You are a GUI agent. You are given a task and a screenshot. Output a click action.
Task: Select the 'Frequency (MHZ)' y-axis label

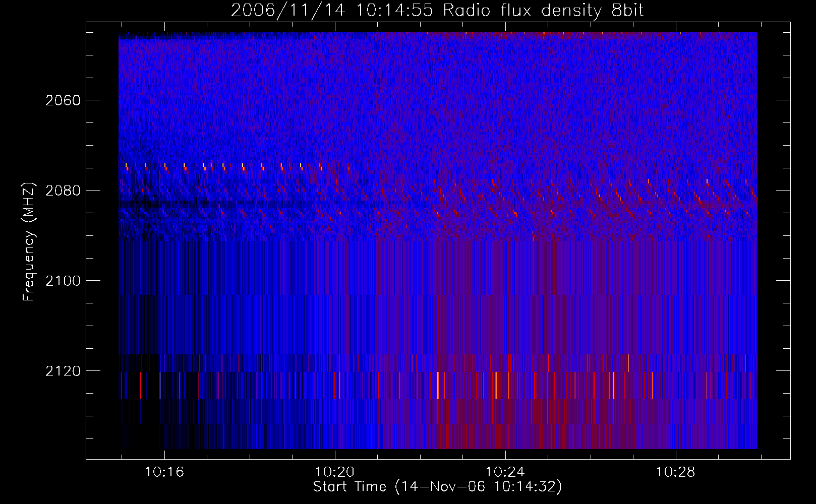(29, 242)
